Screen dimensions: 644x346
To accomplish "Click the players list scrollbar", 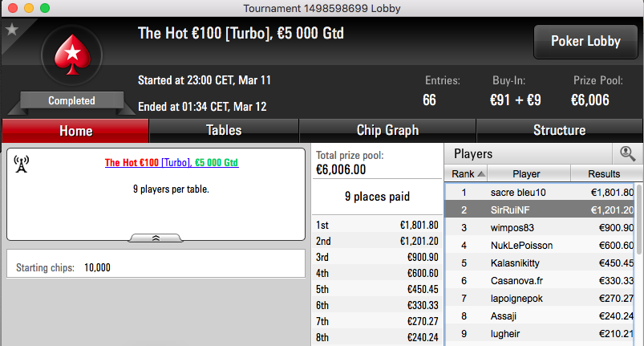I will 638,219.
